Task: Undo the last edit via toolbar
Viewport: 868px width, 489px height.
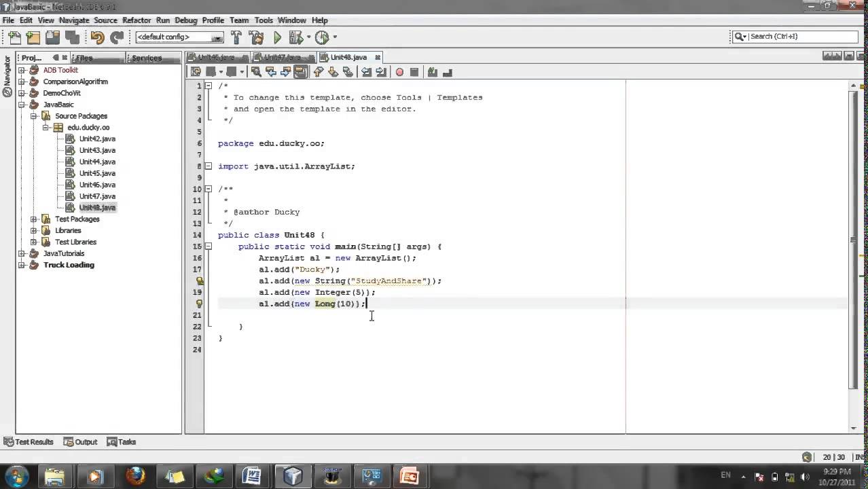Action: point(97,37)
